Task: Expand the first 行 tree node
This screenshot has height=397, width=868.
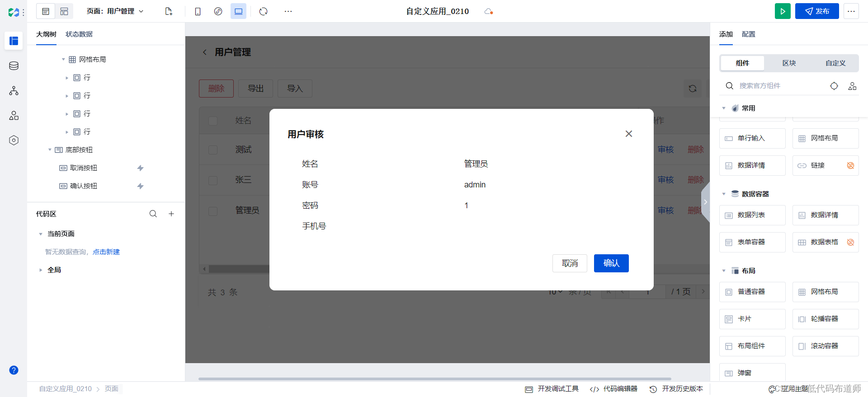Action: pyautogui.click(x=67, y=78)
